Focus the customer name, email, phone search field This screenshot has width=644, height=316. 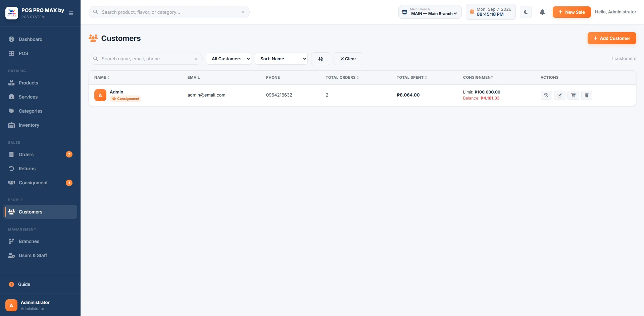[146, 59]
